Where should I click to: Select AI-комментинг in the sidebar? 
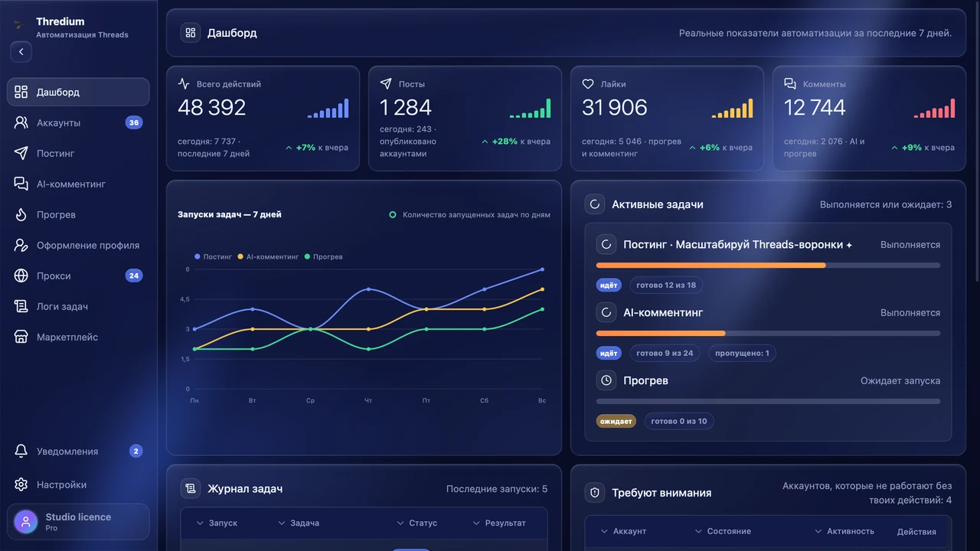pyautogui.click(x=78, y=184)
